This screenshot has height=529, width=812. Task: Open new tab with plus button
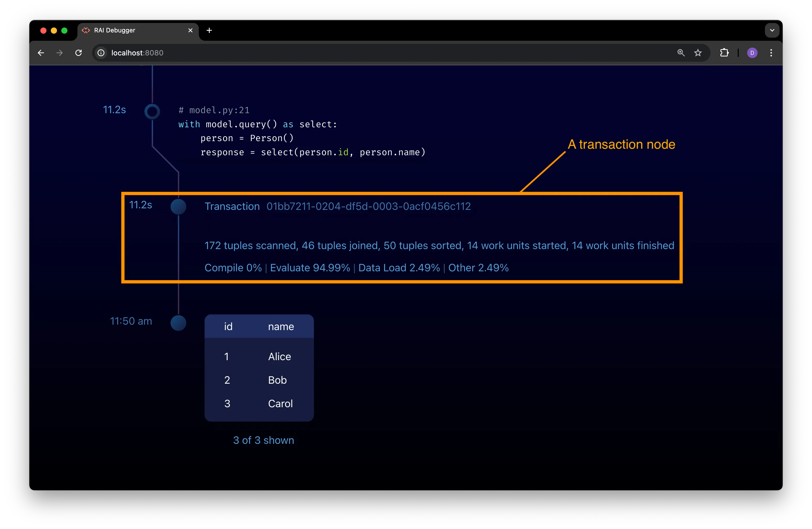pyautogui.click(x=209, y=30)
